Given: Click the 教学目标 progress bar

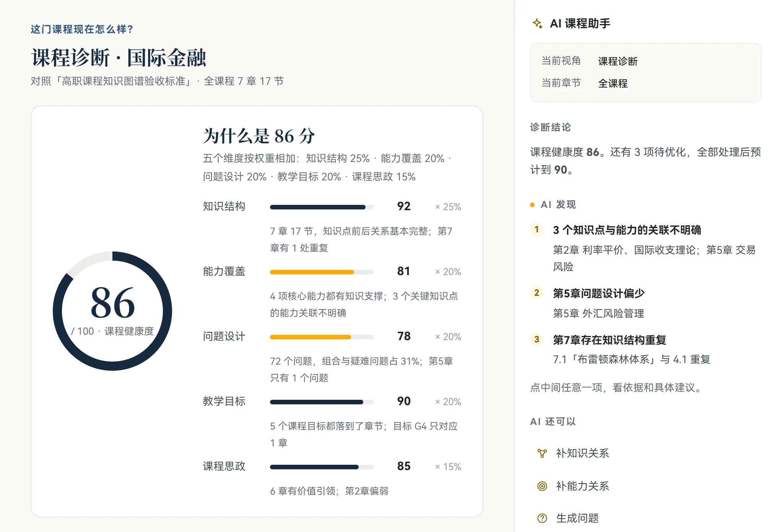Looking at the screenshot, I should 322,402.
